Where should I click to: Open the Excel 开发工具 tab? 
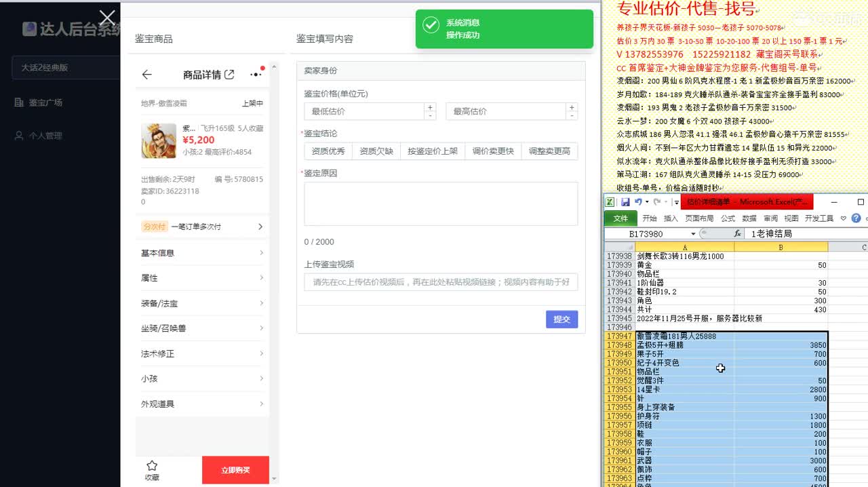pos(819,218)
